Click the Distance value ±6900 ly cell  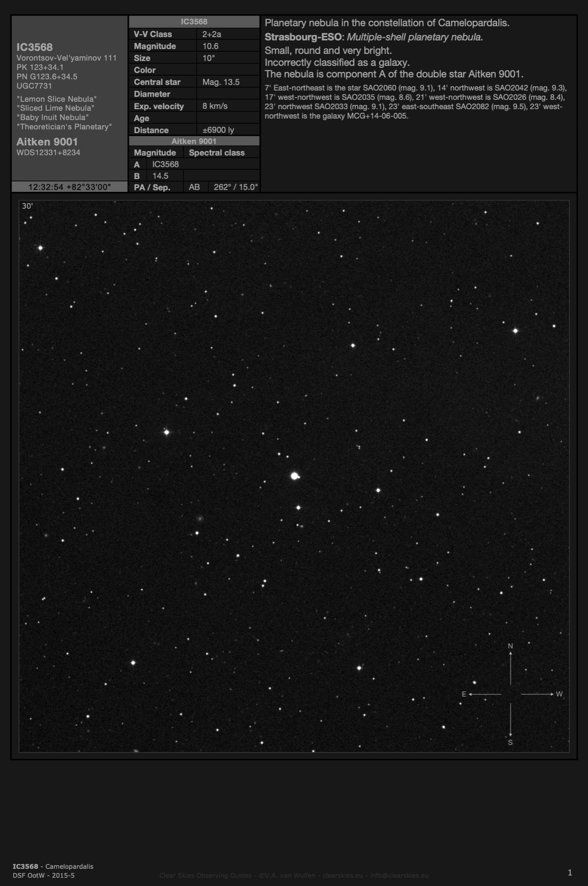[x=218, y=130]
